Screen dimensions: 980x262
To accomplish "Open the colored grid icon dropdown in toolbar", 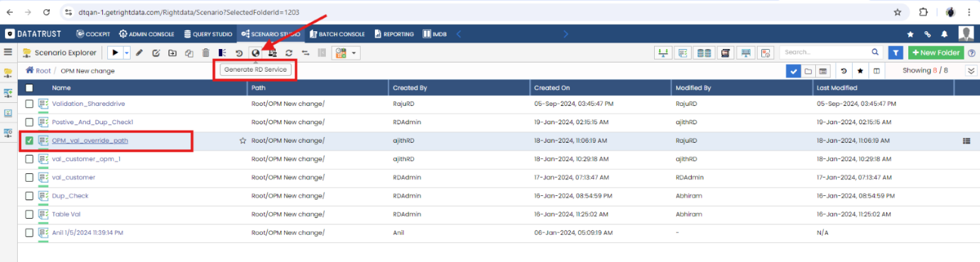I will tap(346, 53).
